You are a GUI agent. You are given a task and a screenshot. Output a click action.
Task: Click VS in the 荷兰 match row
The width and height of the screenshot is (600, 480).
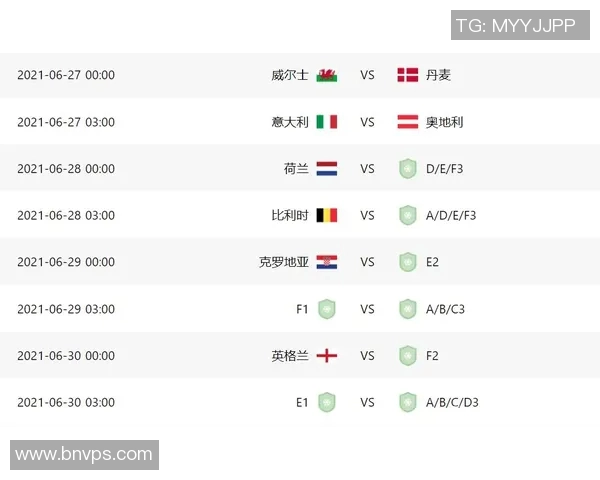(367, 169)
